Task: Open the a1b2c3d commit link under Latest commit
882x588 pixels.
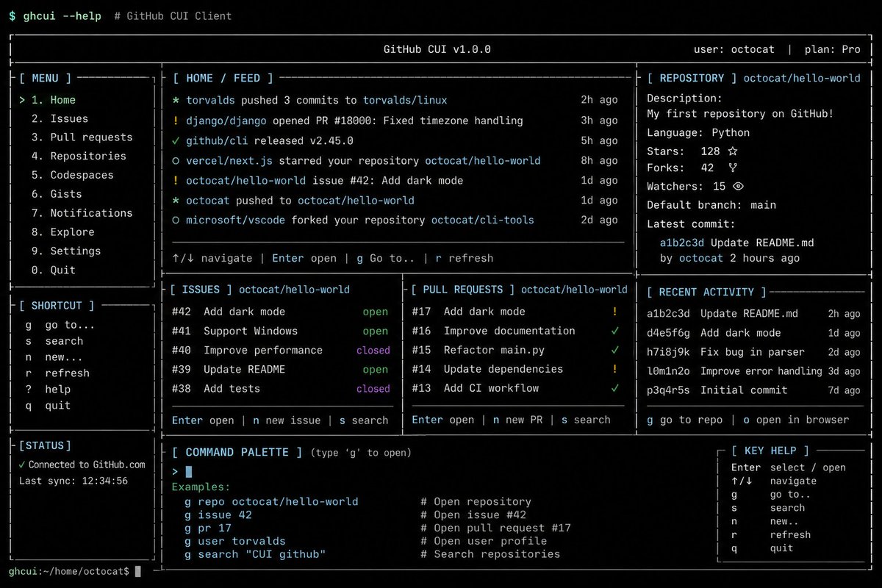Action: point(682,243)
